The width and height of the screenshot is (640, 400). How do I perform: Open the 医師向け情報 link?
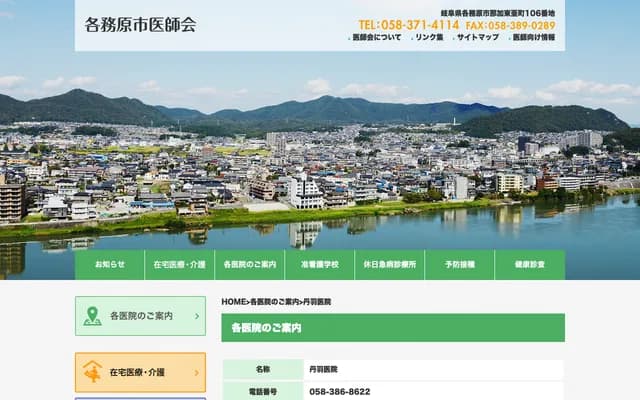(532, 37)
